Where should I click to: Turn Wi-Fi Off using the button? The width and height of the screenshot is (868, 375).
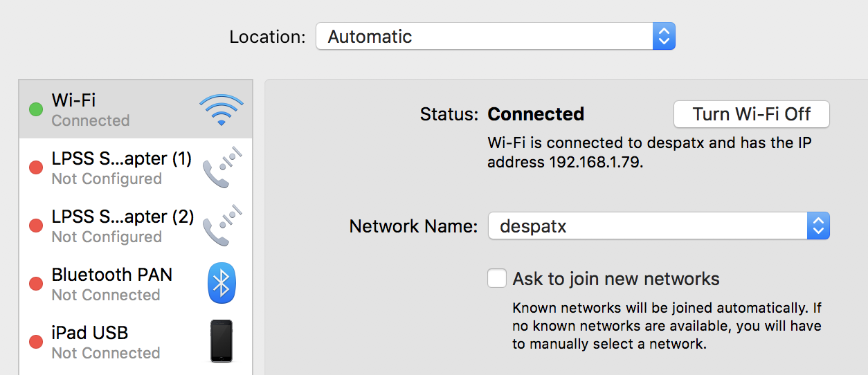[752, 114]
